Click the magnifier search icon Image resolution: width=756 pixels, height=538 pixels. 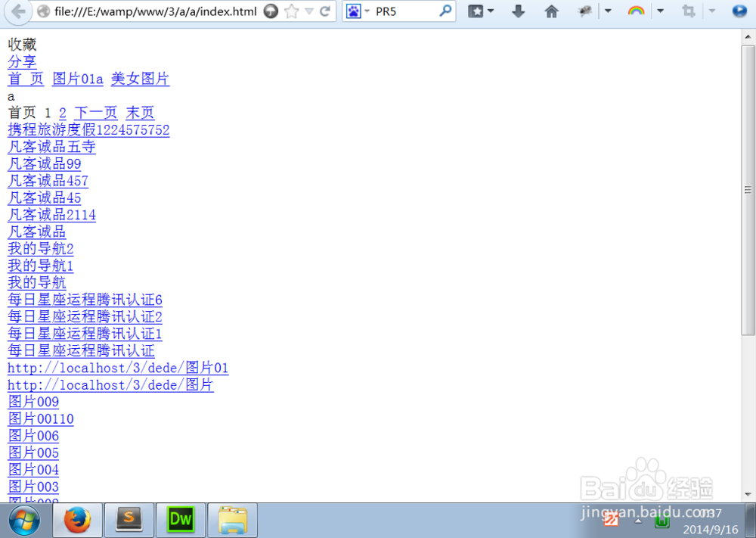[x=445, y=11]
